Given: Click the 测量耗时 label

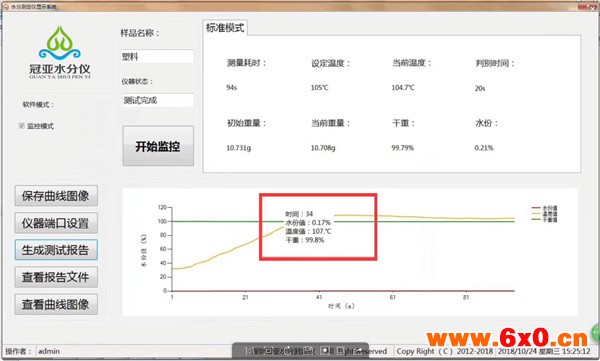Looking at the screenshot, I should 246,63.
